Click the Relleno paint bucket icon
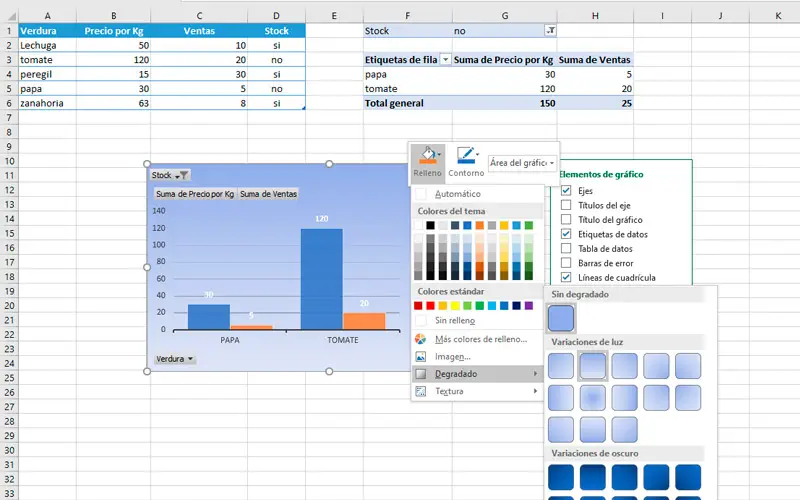Viewport: 800px width, 500px height. [428, 155]
